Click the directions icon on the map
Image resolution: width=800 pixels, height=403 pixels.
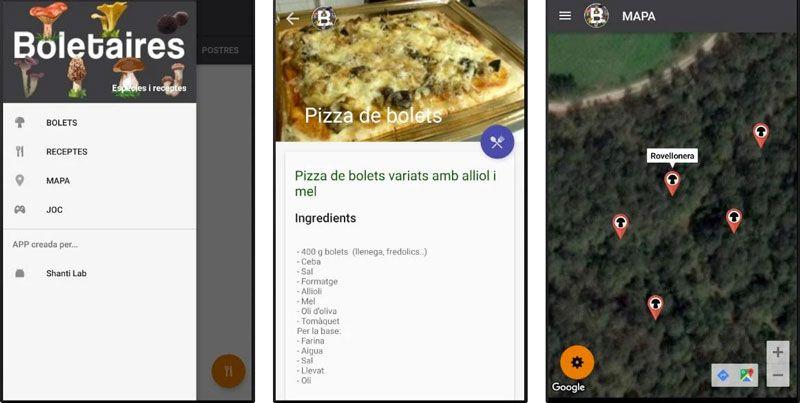(x=723, y=375)
